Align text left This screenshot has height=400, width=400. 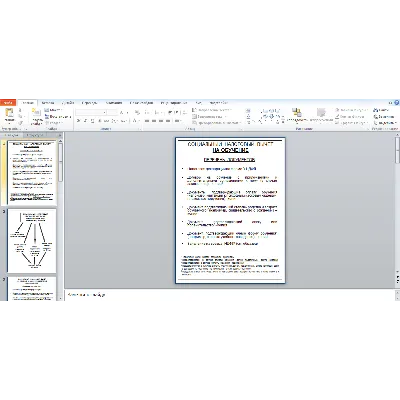[x=147, y=121]
